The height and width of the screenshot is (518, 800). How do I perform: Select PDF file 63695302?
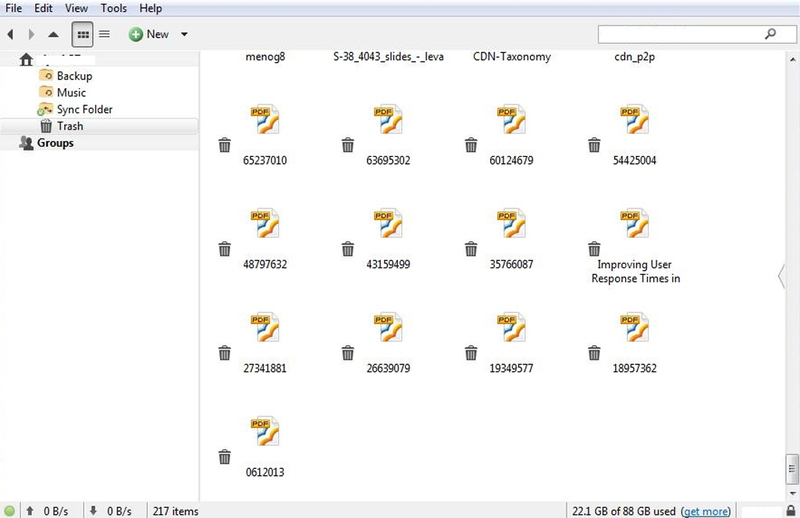(388, 135)
